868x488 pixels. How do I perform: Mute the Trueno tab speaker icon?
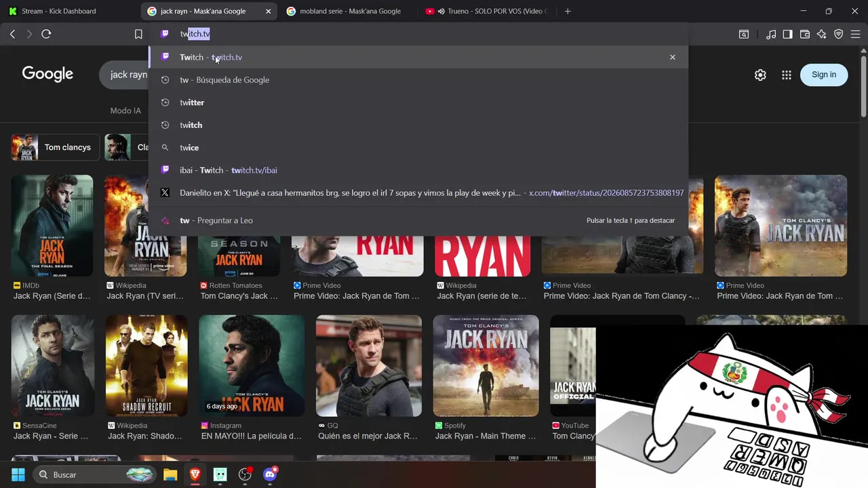(x=441, y=11)
